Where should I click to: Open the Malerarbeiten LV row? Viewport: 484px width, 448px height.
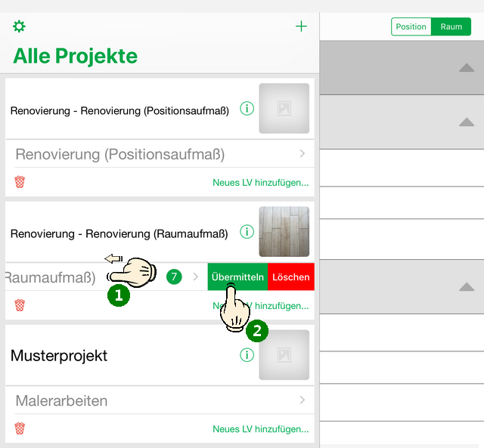pos(159,400)
